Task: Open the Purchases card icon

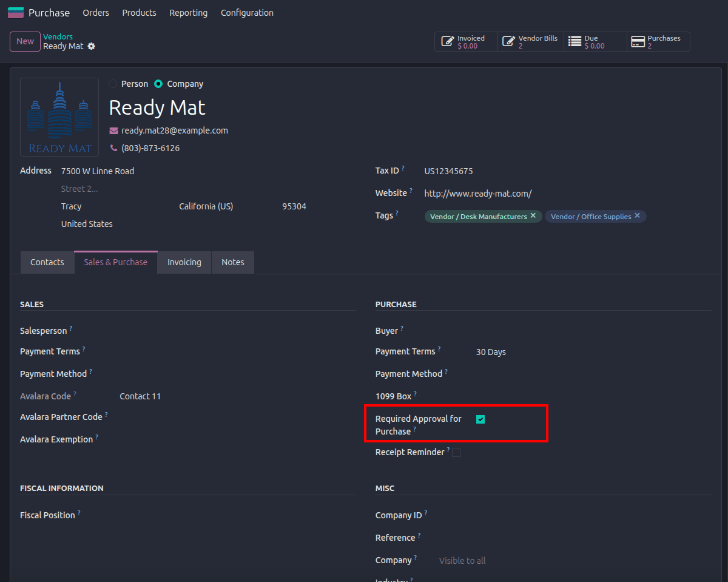Action: (x=638, y=42)
